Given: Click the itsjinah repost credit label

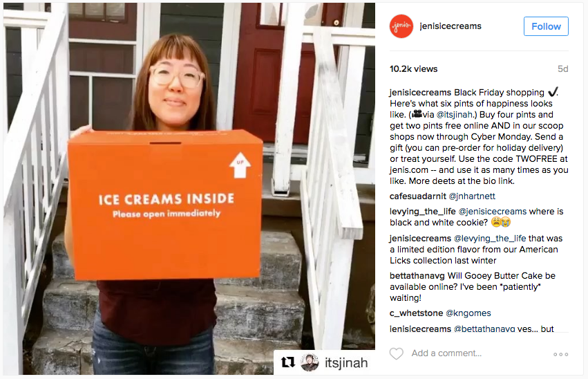Looking at the screenshot, I should pos(346,363).
